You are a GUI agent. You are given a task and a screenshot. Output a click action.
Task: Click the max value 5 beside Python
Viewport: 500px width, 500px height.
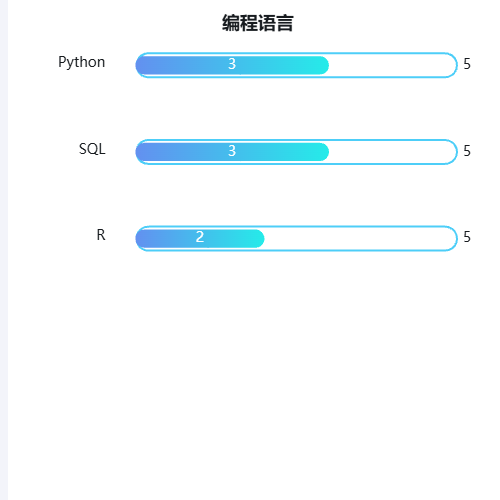click(x=467, y=64)
